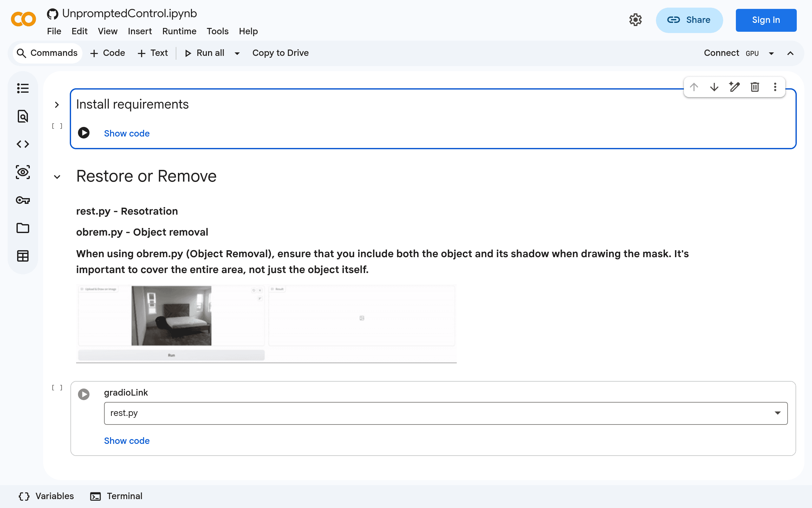812x508 pixels.
Task: Click the Sign in button
Action: [766, 20]
